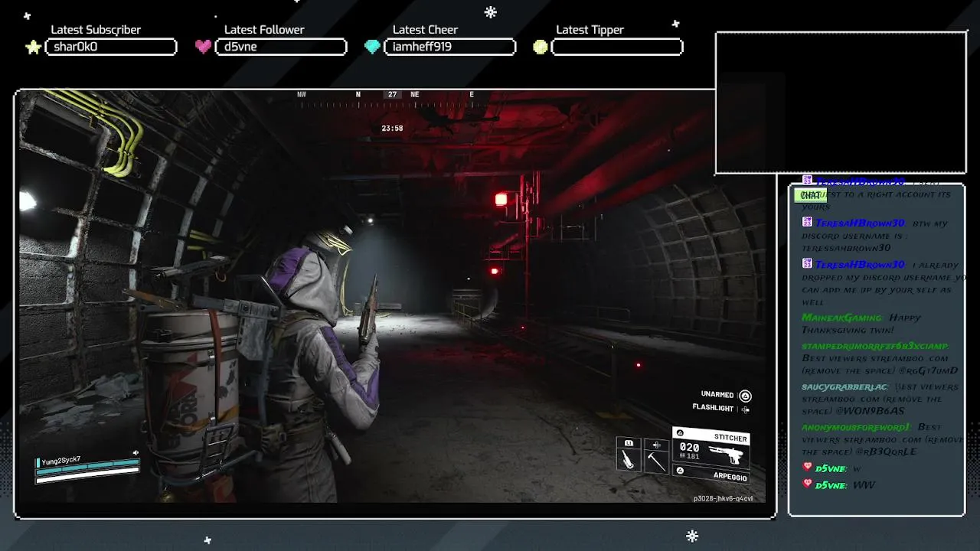Click the d5vne username on the "WW" message
The height and width of the screenshot is (551, 980).
(831, 485)
